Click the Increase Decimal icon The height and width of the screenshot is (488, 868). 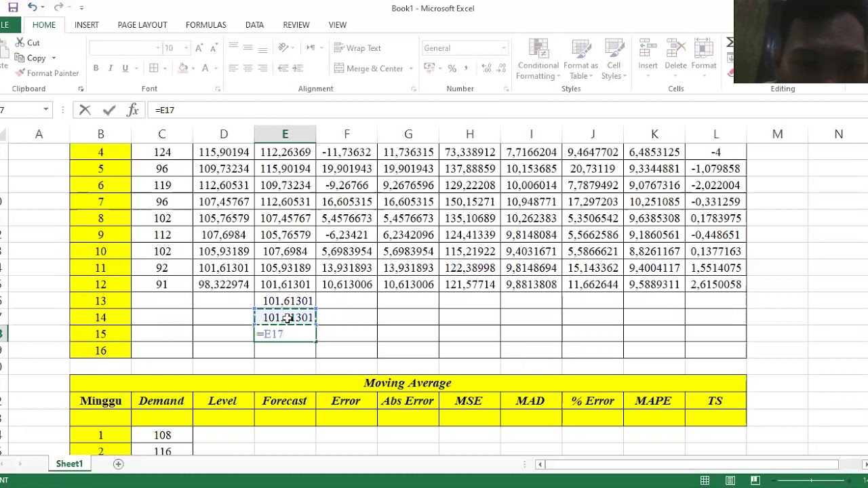[x=486, y=68]
